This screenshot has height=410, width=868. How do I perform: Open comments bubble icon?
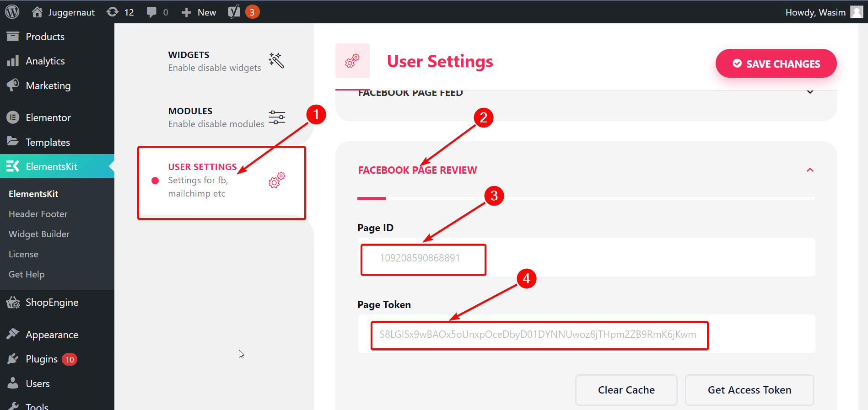pos(151,12)
